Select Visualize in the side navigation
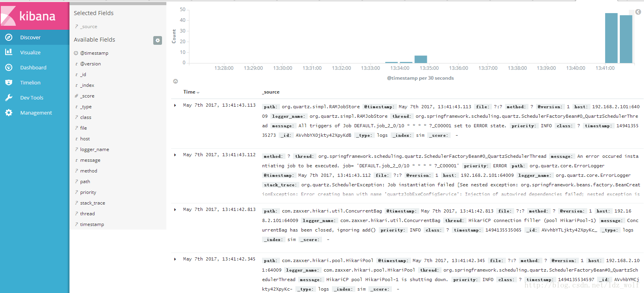The width and height of the screenshot is (644, 293). click(x=30, y=52)
